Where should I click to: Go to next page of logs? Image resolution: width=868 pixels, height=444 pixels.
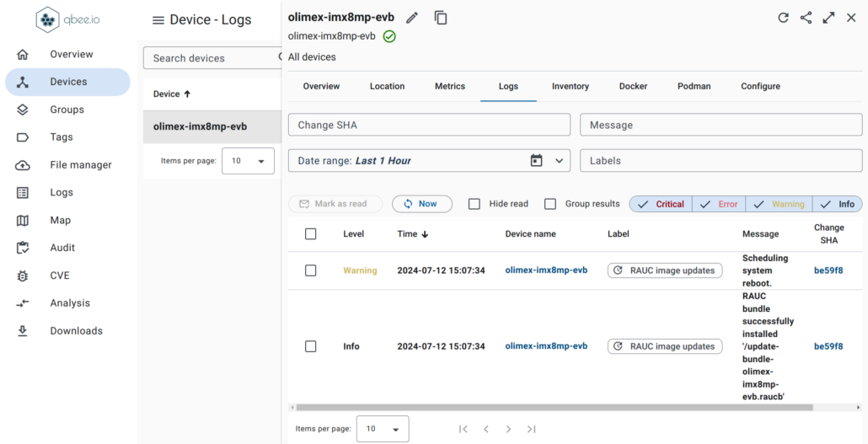click(508, 429)
